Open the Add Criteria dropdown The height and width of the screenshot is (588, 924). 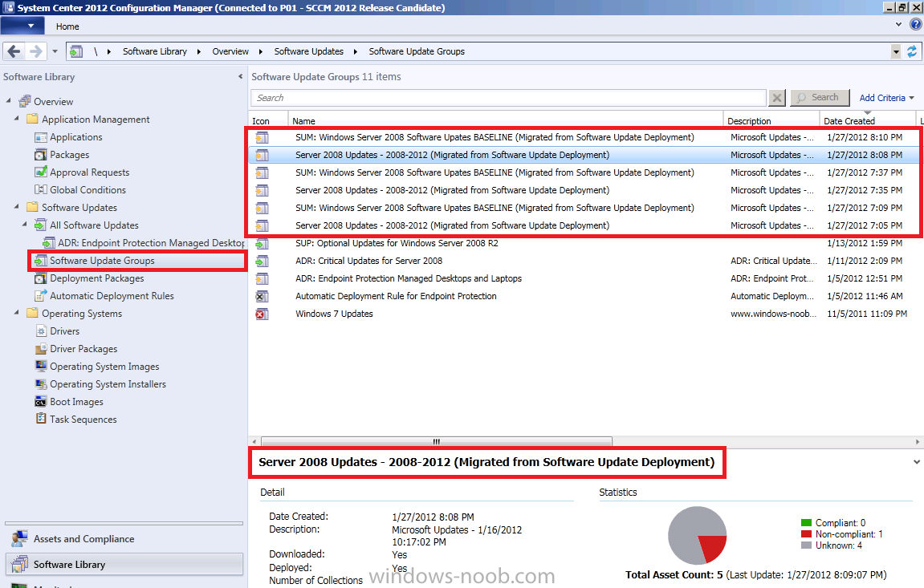coord(887,98)
